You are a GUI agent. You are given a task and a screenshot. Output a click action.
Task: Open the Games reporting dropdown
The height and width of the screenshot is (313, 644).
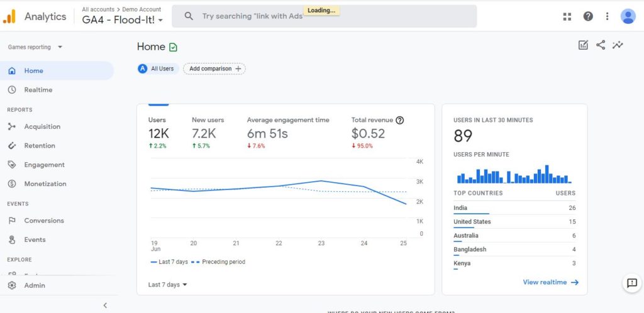(35, 47)
